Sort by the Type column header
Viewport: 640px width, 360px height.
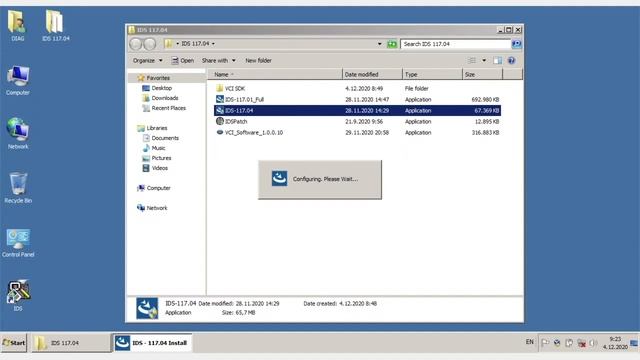click(x=432, y=74)
